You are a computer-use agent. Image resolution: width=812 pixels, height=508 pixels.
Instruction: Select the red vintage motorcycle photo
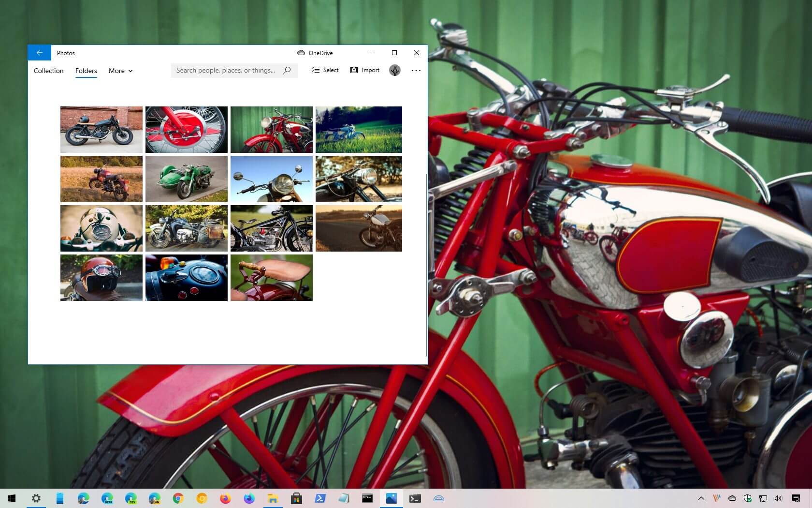272,129
